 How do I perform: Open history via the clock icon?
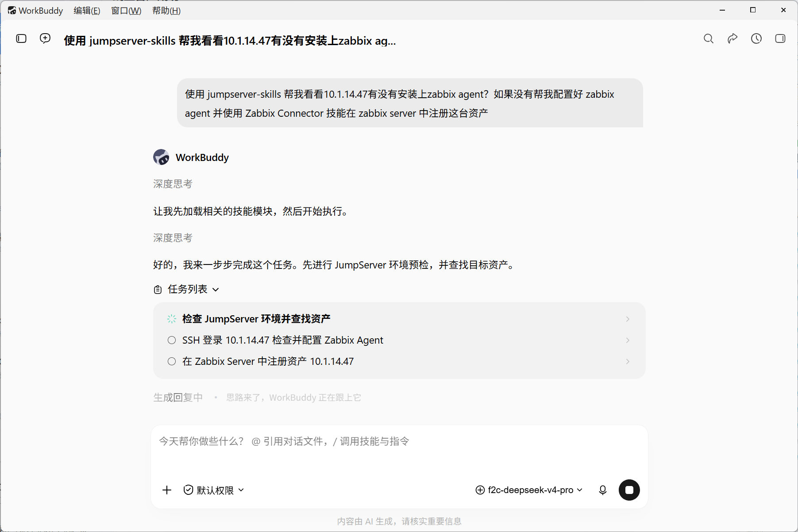click(756, 39)
